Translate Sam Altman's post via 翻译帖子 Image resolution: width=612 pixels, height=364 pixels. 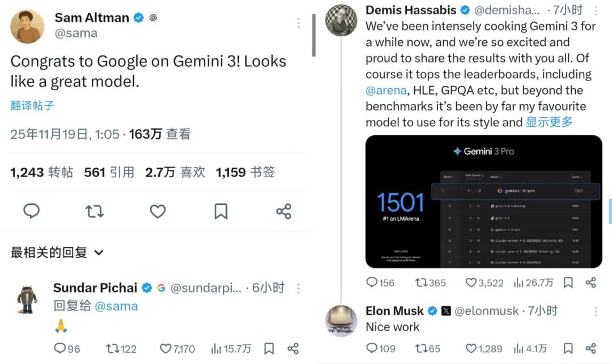click(32, 105)
